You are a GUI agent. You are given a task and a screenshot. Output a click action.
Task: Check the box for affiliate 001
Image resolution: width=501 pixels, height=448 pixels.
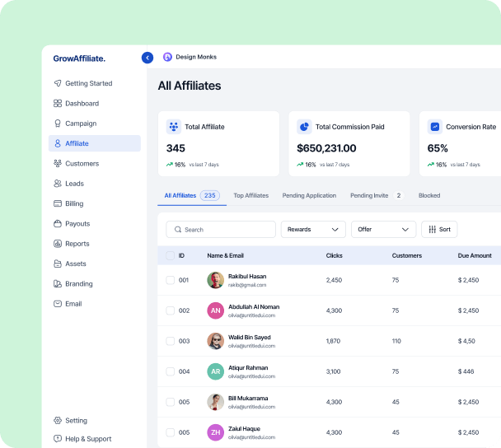pyautogui.click(x=171, y=280)
